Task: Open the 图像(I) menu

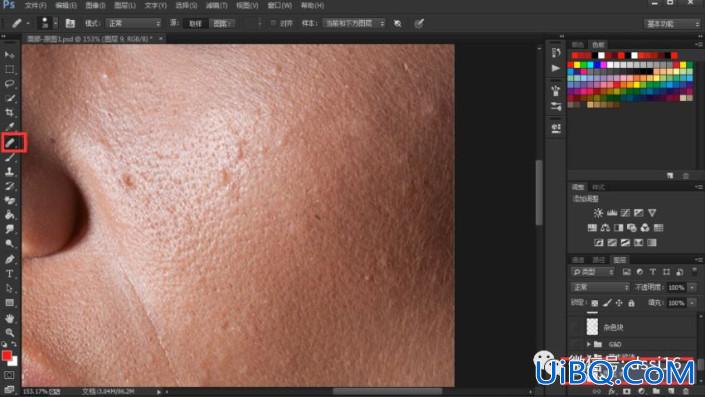Action: pos(95,5)
